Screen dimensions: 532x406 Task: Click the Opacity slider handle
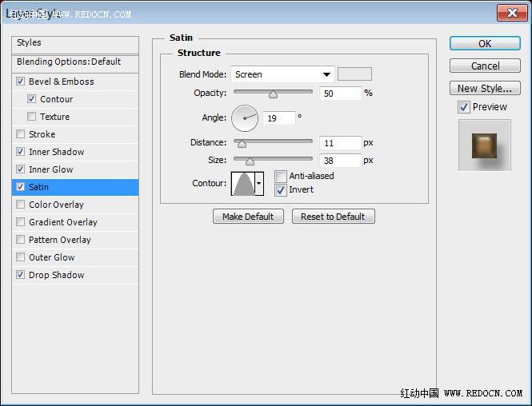273,94
